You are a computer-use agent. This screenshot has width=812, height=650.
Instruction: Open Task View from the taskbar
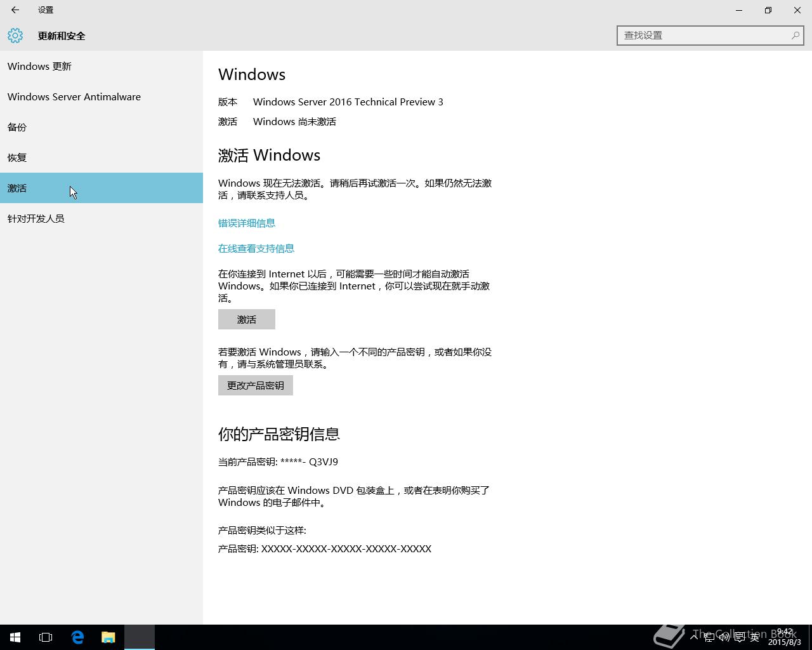(x=46, y=637)
